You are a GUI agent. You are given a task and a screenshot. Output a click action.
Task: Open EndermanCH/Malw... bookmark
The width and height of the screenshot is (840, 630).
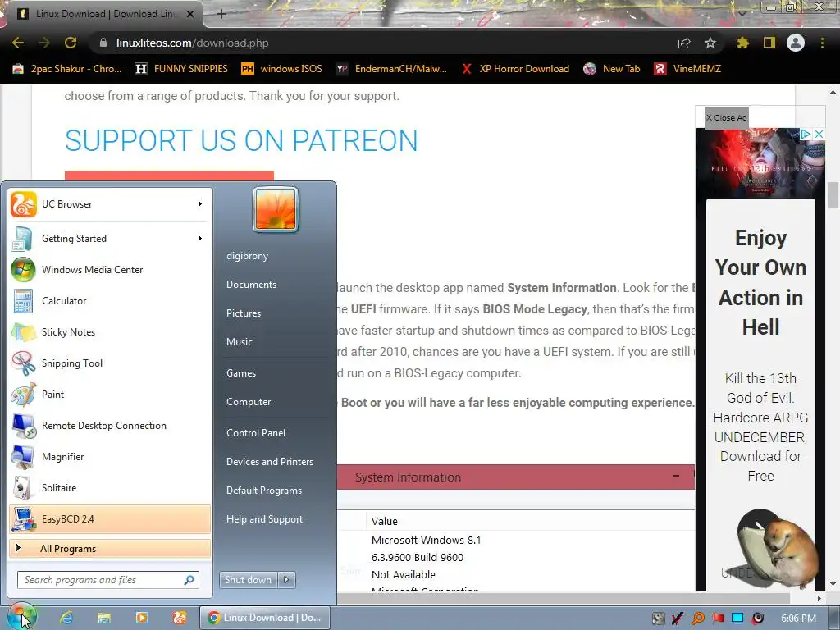pyautogui.click(x=391, y=69)
